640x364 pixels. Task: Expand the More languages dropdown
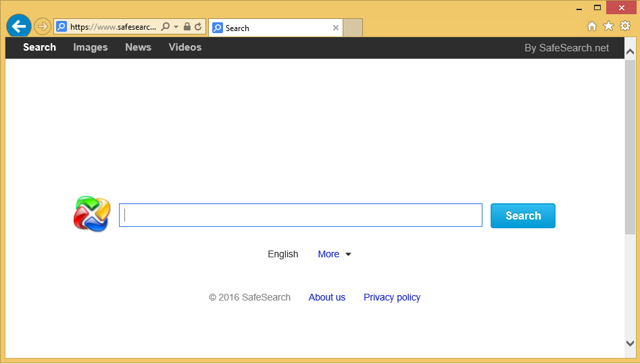[335, 255]
